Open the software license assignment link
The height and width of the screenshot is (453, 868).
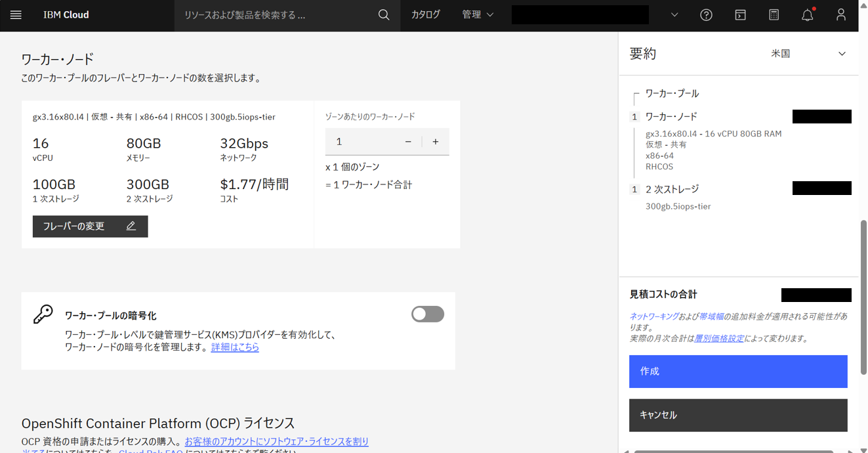click(x=276, y=442)
